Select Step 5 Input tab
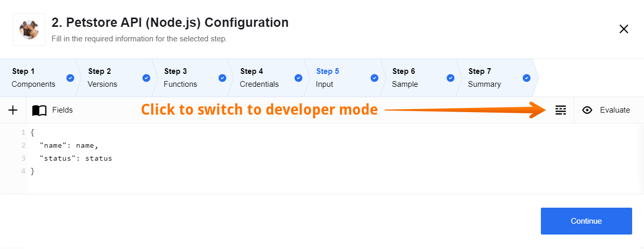The height and width of the screenshot is (249, 644). 343,77
